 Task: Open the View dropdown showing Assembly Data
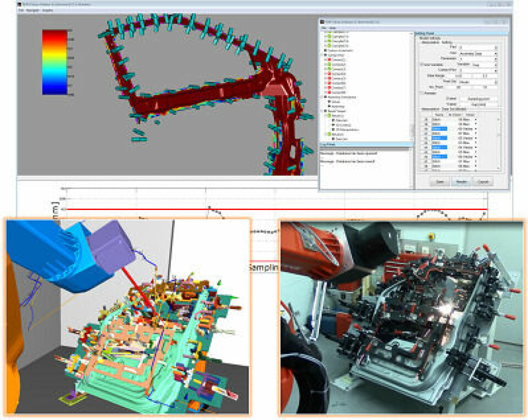[x=496, y=53]
